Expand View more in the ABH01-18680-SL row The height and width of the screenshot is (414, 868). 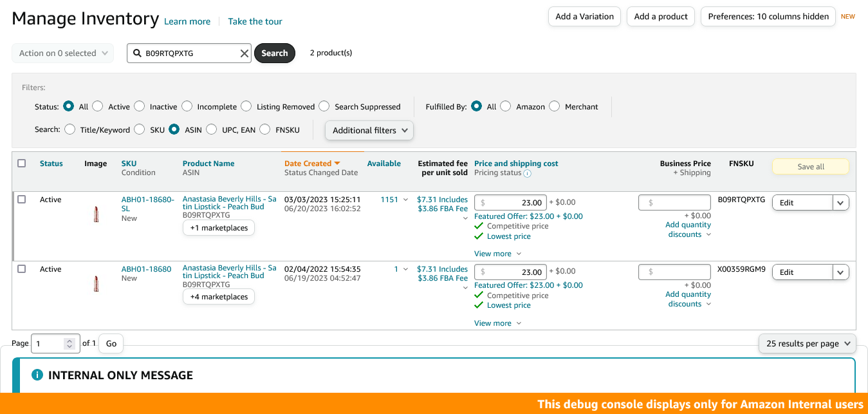click(497, 254)
